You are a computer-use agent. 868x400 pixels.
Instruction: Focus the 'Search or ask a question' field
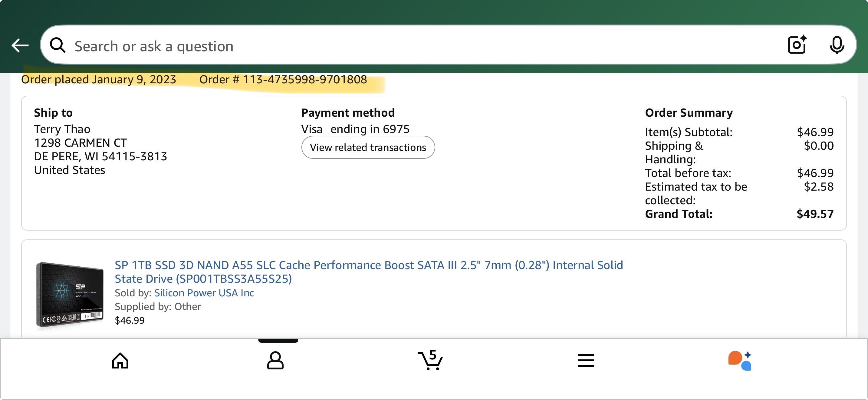pos(404,46)
